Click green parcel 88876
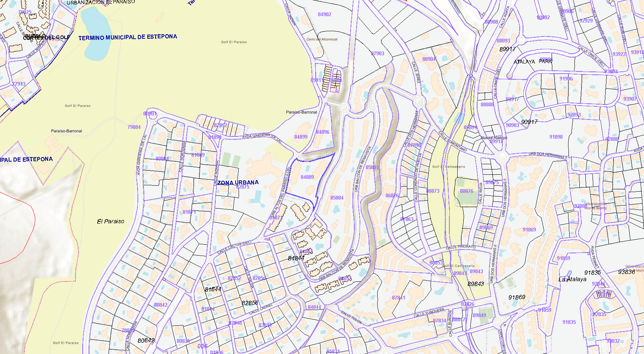Image resolution: width=644 pixels, height=354 pixels. (467, 191)
